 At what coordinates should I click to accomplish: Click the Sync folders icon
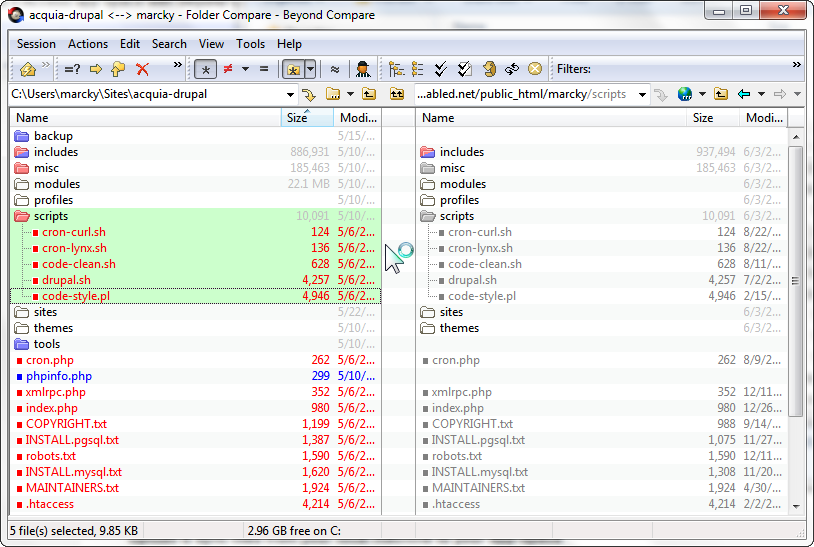[118, 69]
